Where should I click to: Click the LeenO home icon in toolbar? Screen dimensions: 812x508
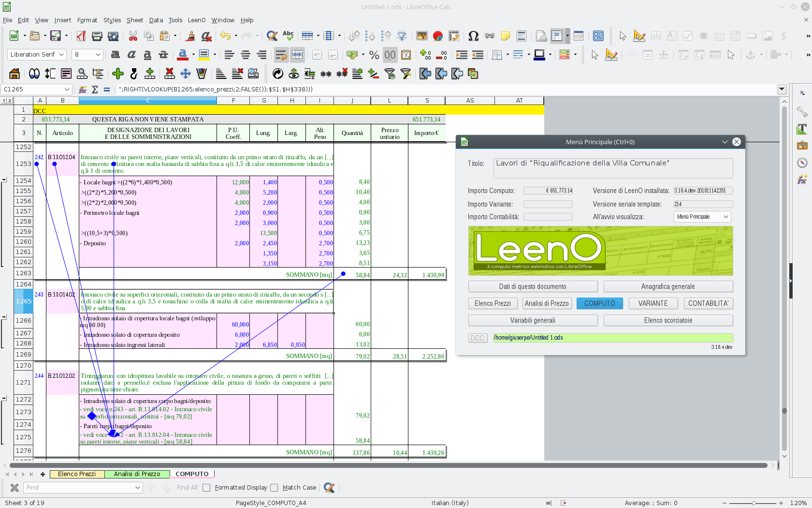(x=14, y=74)
